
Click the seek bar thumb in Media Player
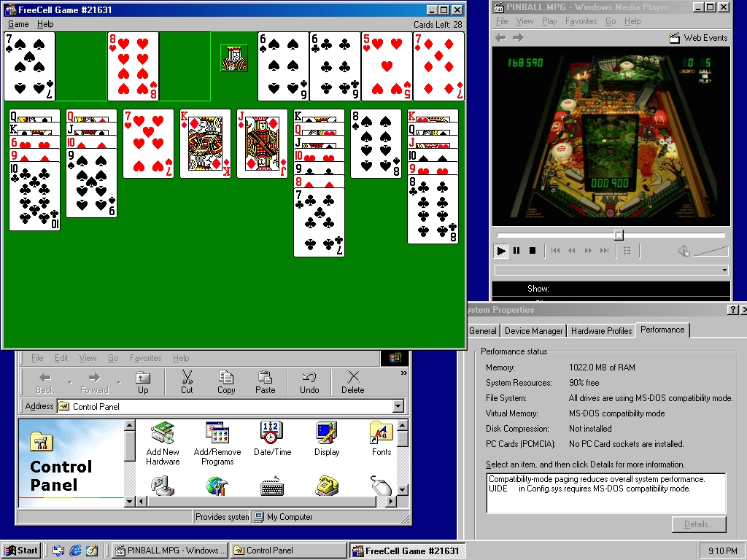point(619,235)
